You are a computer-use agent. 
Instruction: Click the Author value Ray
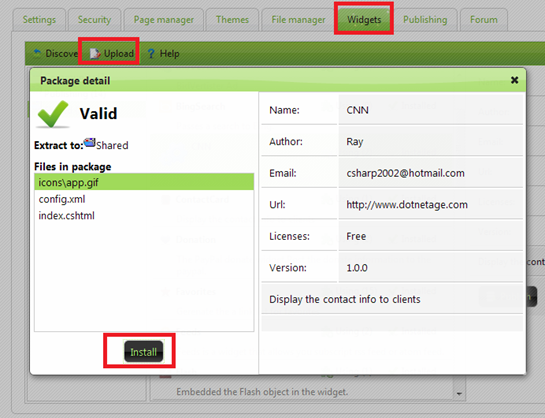pos(355,142)
